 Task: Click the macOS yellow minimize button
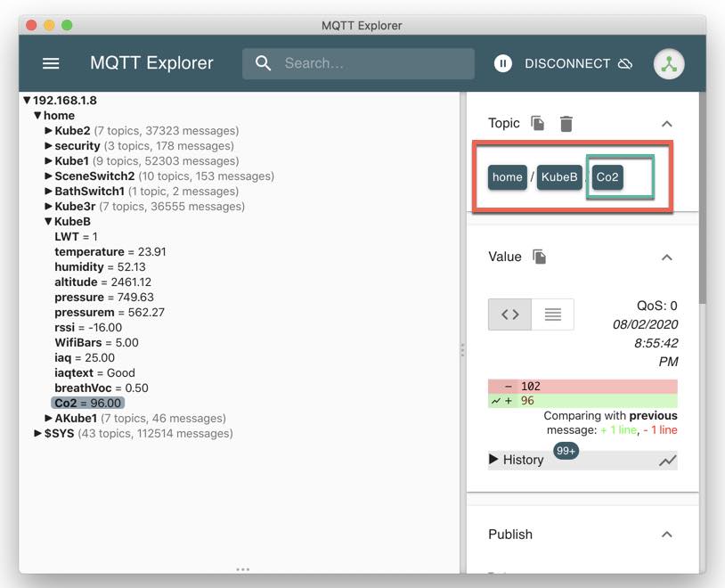click(49, 26)
